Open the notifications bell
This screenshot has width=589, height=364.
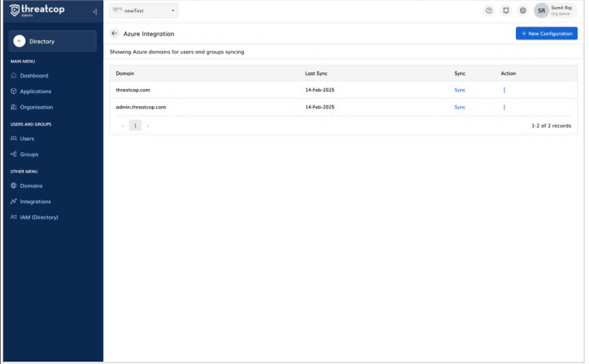click(x=506, y=11)
